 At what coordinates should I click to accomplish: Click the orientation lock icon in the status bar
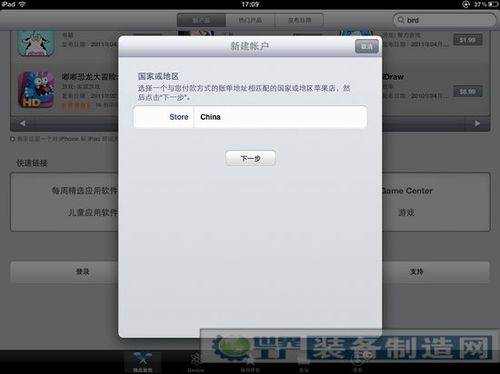466,4
